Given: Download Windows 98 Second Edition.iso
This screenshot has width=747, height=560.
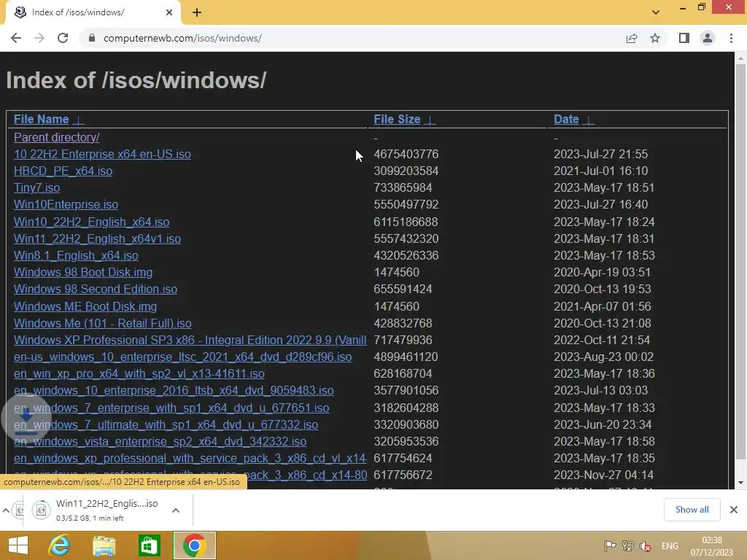Looking at the screenshot, I should coord(96,289).
